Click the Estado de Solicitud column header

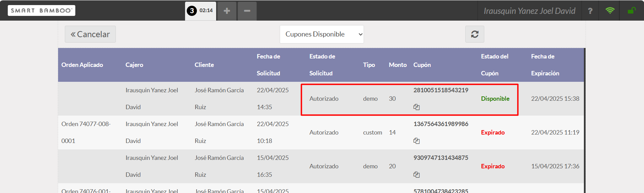322,65
